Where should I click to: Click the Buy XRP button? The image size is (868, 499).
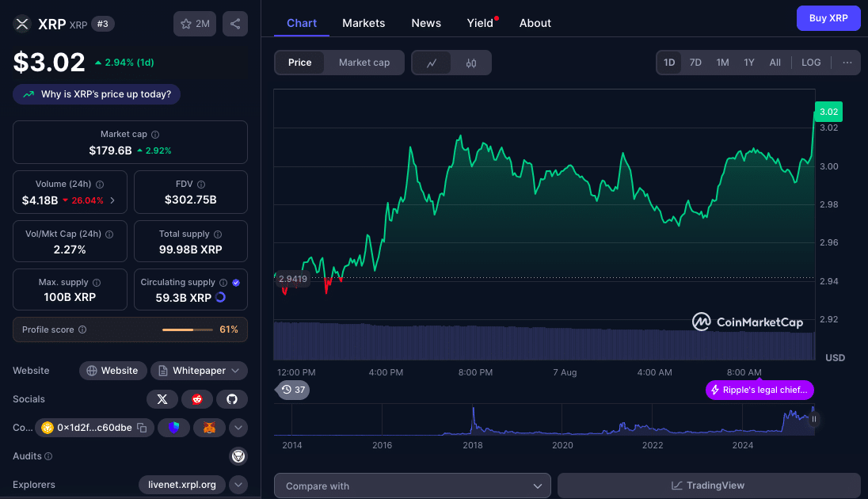pos(828,18)
